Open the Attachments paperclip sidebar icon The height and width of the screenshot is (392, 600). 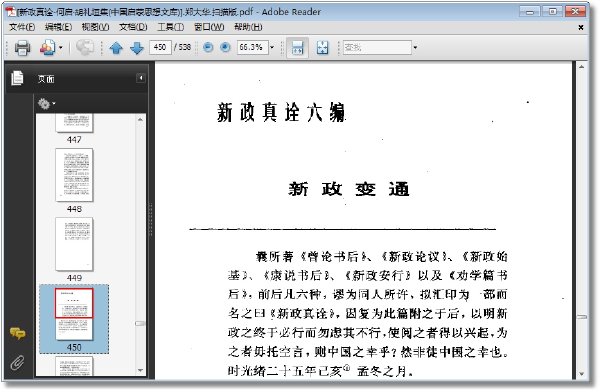pyautogui.click(x=17, y=363)
